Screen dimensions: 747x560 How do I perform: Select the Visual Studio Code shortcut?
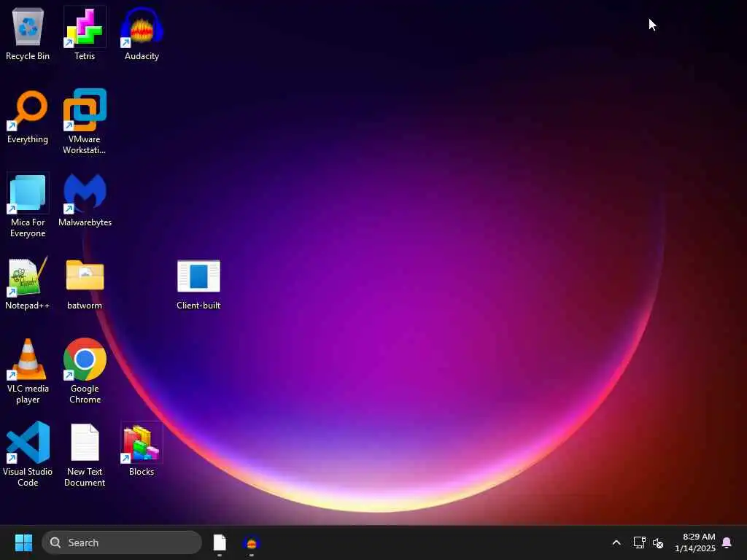pyautogui.click(x=28, y=454)
